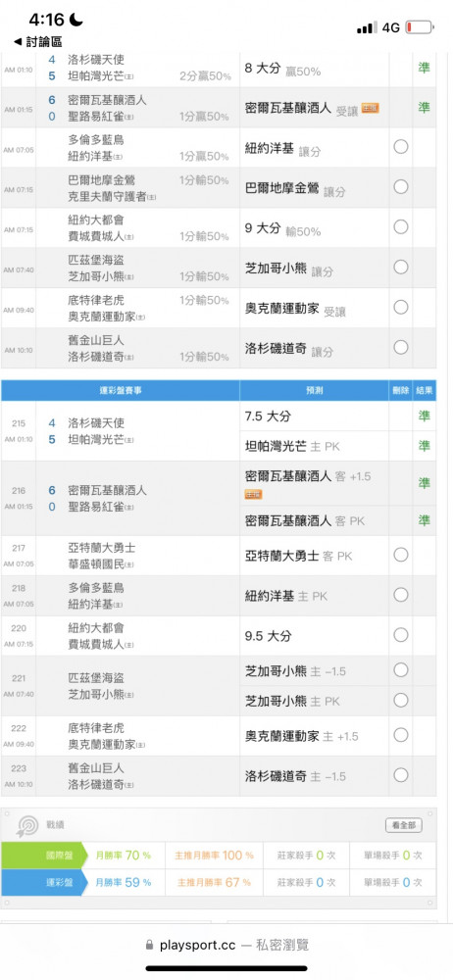Switch to the 運彩盤 record tab
Image resolution: width=453 pixels, height=980 pixels.
point(42,883)
